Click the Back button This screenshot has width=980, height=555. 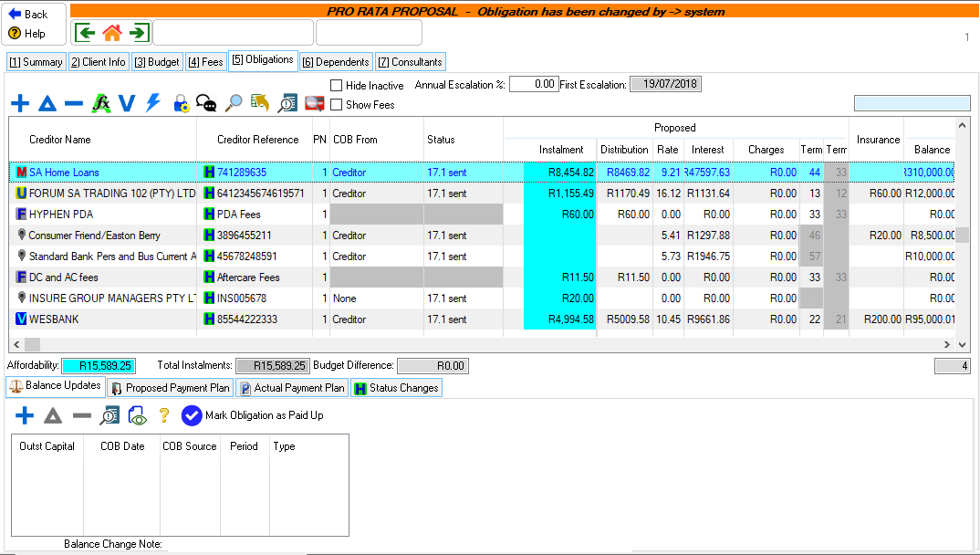29,15
